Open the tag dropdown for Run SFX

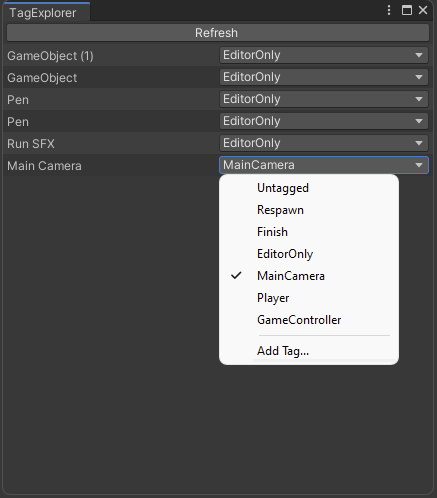324,143
